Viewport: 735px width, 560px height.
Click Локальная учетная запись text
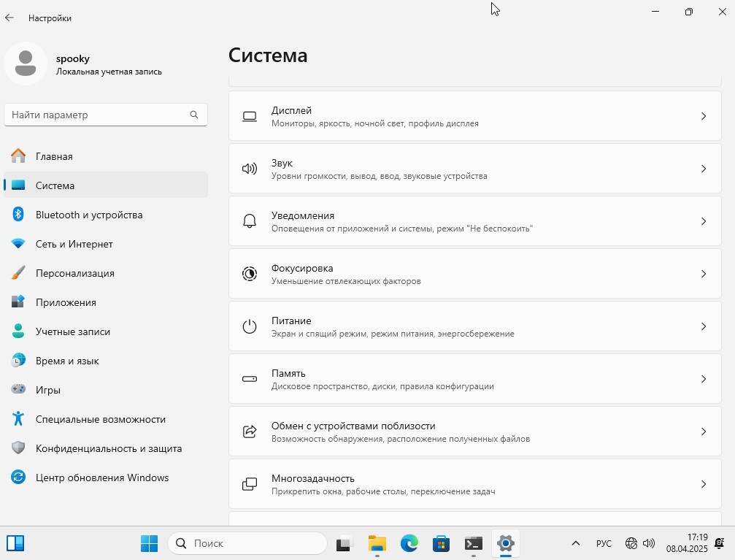point(109,72)
